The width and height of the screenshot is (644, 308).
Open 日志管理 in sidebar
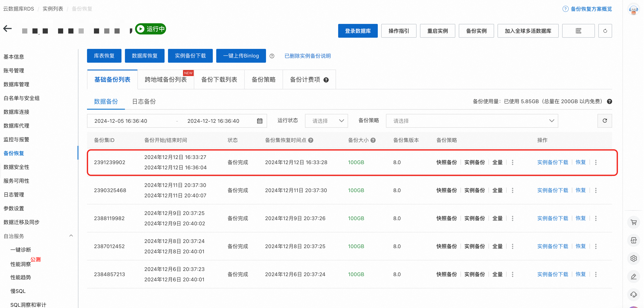tap(14, 194)
